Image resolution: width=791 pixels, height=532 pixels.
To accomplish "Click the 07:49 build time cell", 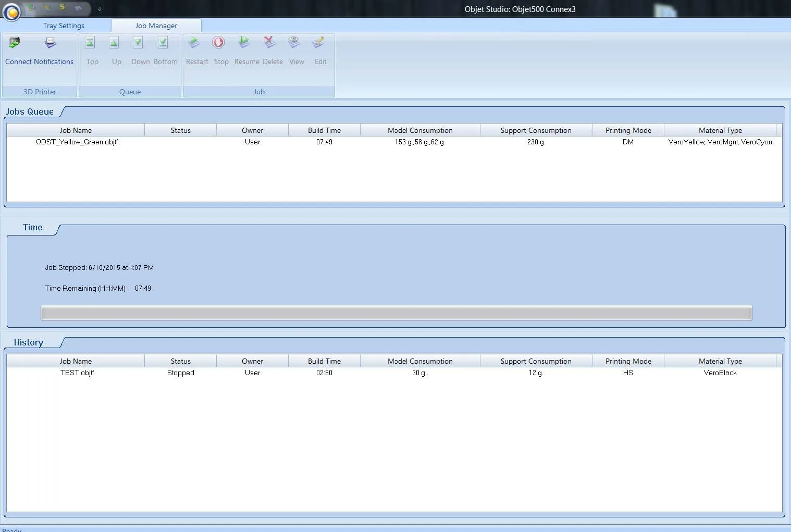I will pos(324,142).
